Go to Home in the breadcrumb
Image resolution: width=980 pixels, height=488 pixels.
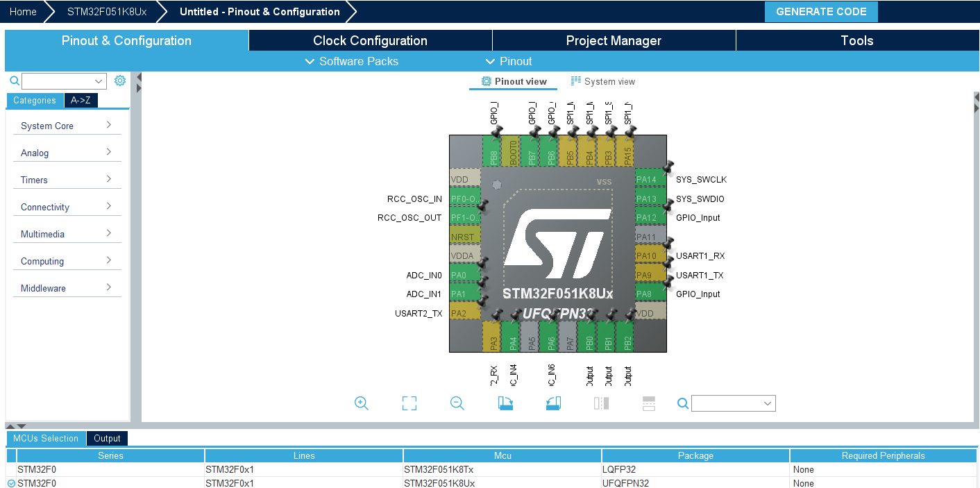23,12
